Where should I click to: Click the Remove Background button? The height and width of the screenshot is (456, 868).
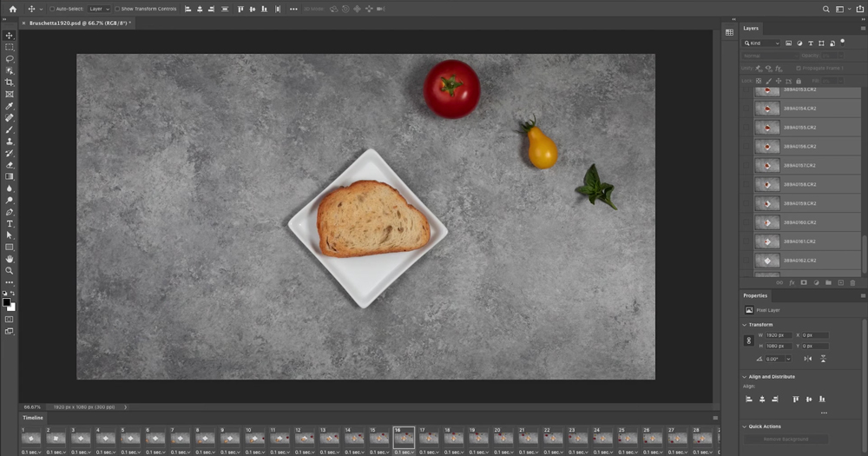(x=786, y=439)
